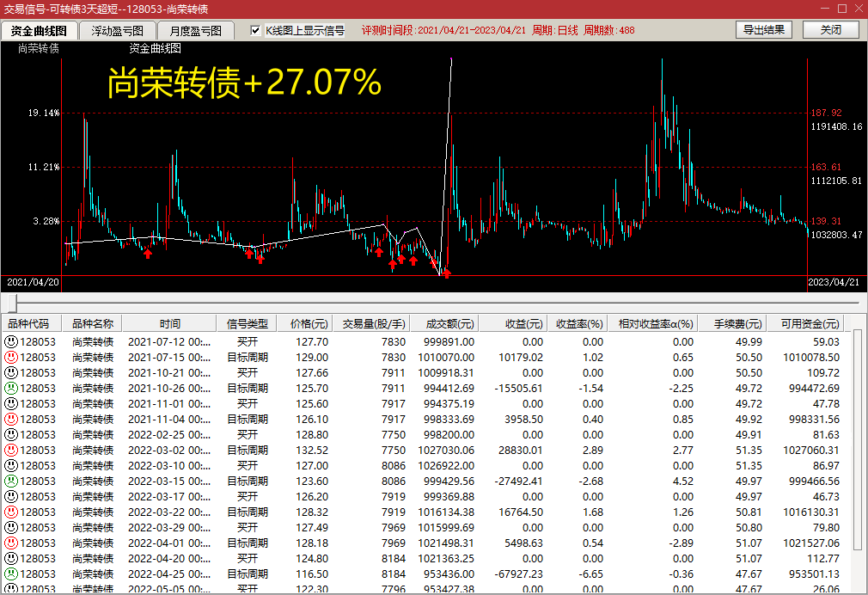This screenshot has height=595, width=868.
Task: Click the face icon in the 2021-07-12 row
Action: (x=11, y=341)
